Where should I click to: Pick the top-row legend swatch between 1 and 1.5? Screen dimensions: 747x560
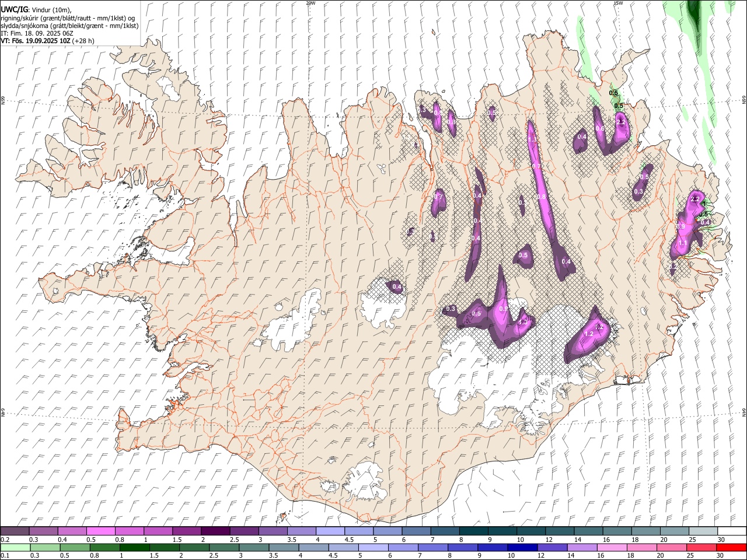158,531
